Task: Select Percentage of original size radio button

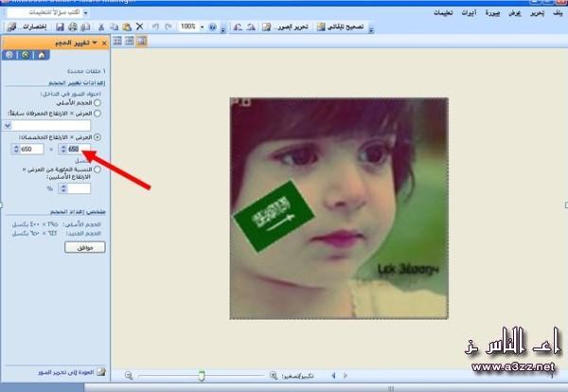Action: (98, 169)
